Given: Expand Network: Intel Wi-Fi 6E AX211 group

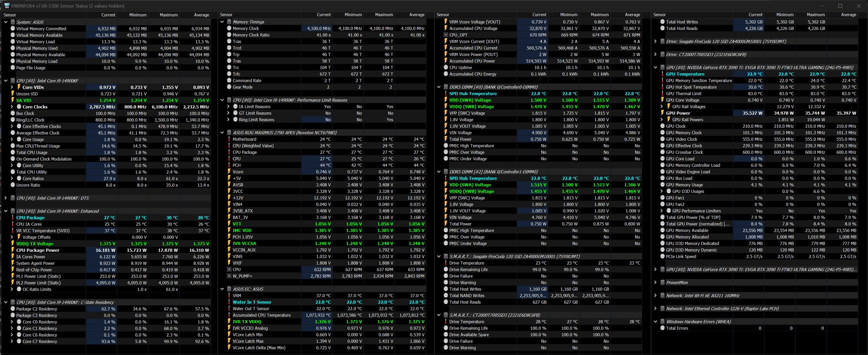Looking at the screenshot, I should pyautogui.click(x=655, y=296).
